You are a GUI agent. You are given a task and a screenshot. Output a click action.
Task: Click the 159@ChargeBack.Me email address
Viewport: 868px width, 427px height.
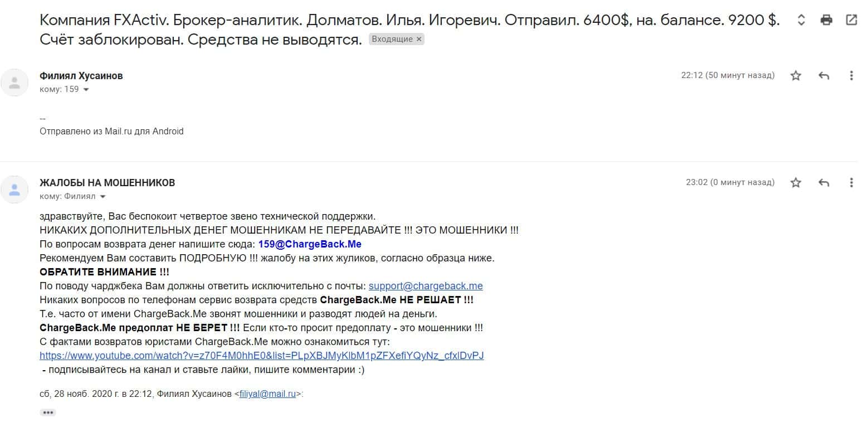(310, 244)
